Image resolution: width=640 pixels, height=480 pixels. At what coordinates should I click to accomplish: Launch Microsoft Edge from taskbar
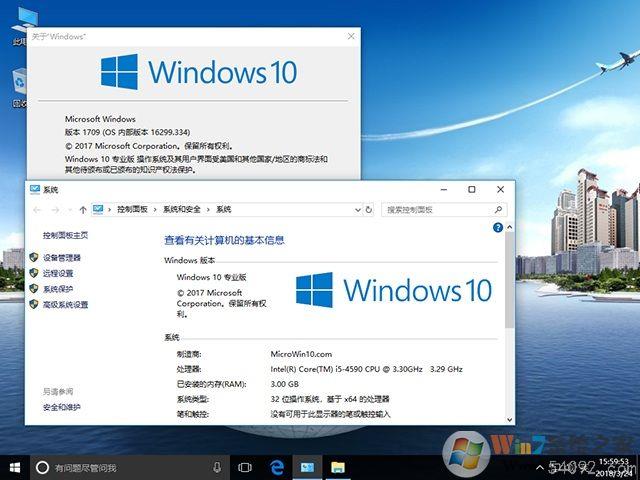point(277,467)
